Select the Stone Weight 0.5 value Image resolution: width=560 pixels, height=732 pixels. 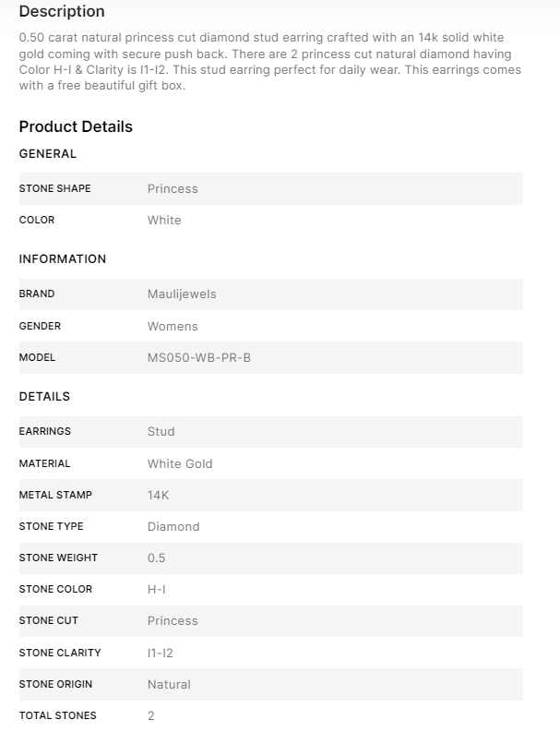point(157,558)
